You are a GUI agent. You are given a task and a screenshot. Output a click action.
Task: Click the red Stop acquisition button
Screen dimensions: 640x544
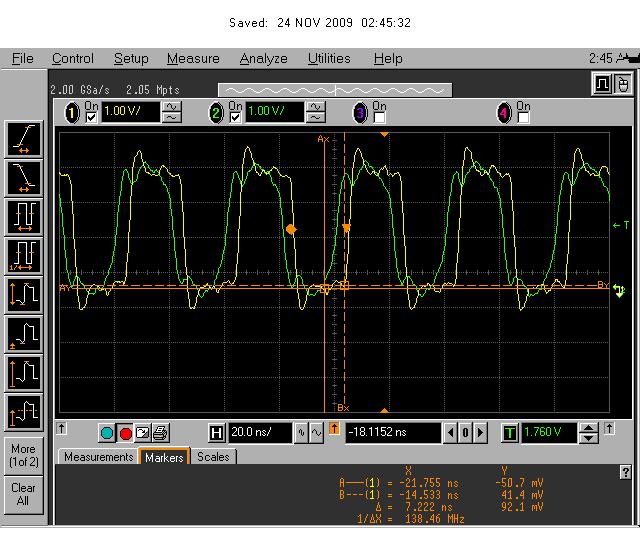(125, 433)
